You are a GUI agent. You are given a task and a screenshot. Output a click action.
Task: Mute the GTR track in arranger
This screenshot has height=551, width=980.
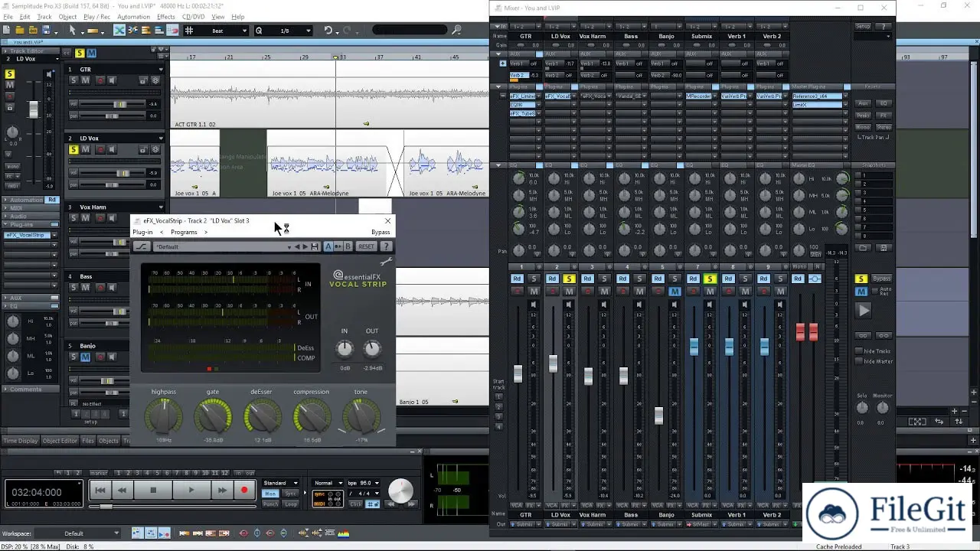[86, 80]
